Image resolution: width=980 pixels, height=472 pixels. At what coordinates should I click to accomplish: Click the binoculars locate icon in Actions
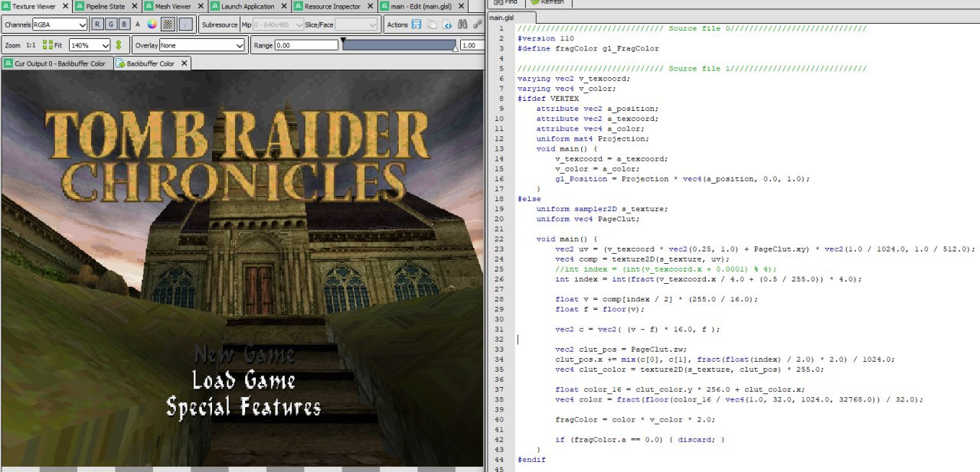coord(462,24)
